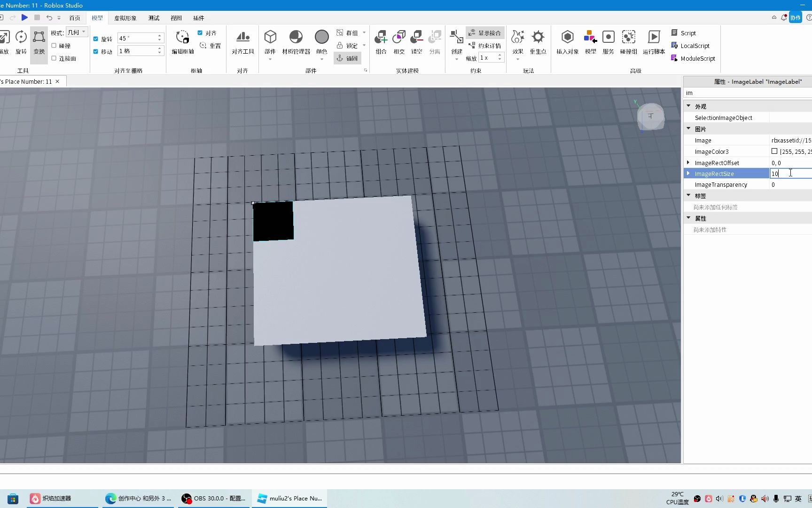Open the Edit Pivot tool

click(183, 42)
